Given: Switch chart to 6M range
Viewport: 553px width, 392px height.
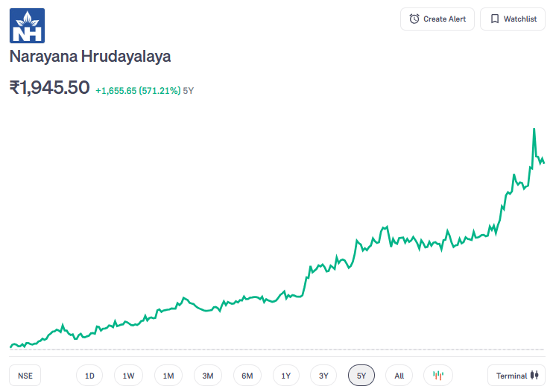Looking at the screenshot, I should click(x=247, y=376).
